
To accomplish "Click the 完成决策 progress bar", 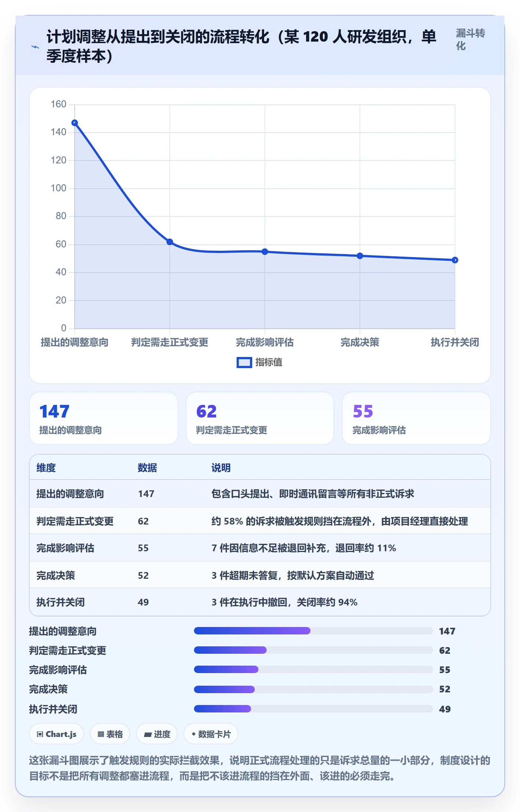I will point(313,689).
